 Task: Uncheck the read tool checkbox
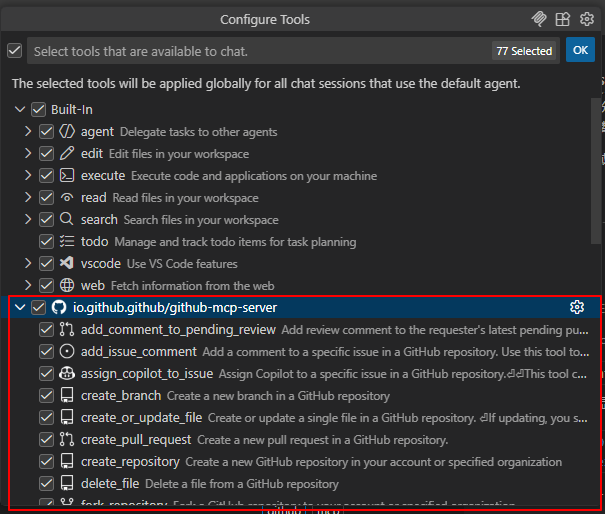coord(46,198)
